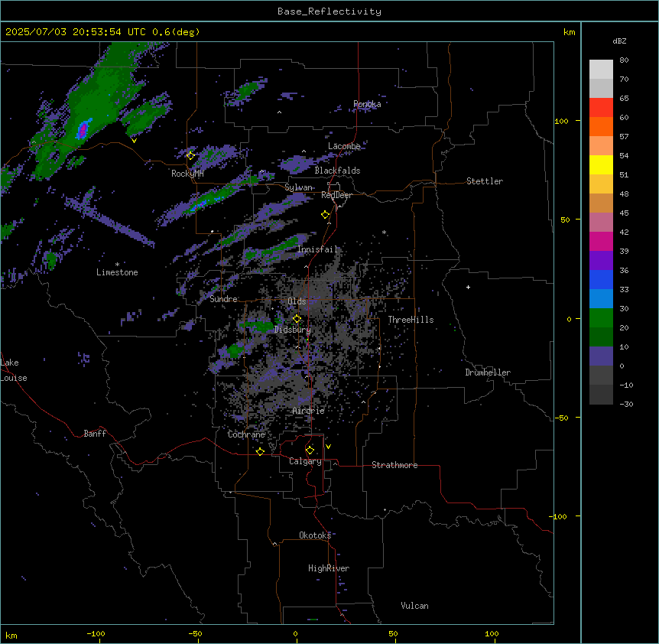
Task: Click the Base_Reflectivity title text
Action: point(329,11)
